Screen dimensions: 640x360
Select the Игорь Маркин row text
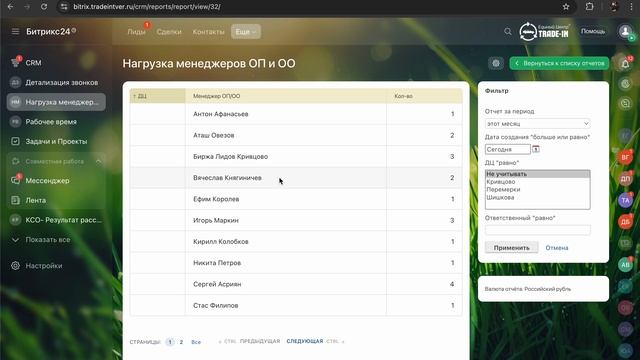point(216,220)
